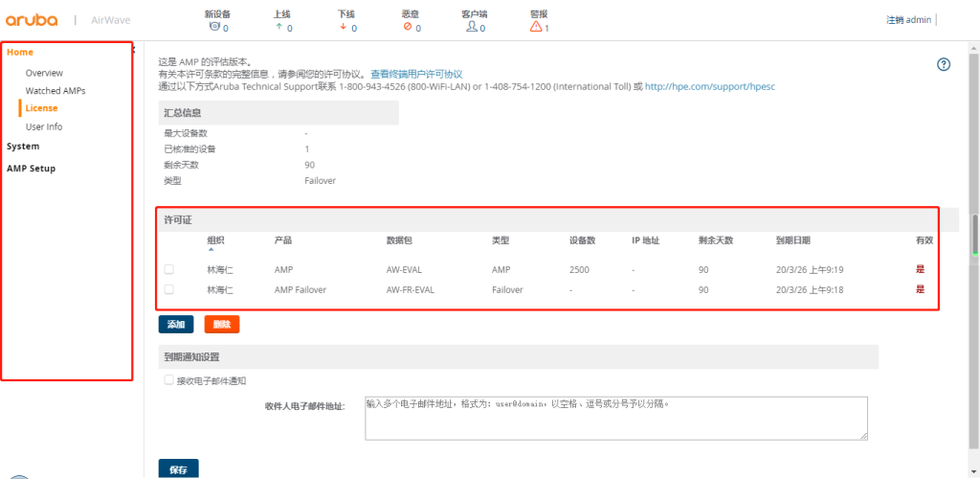Click the 设备数 column header
The image size is (980, 479).
click(583, 240)
